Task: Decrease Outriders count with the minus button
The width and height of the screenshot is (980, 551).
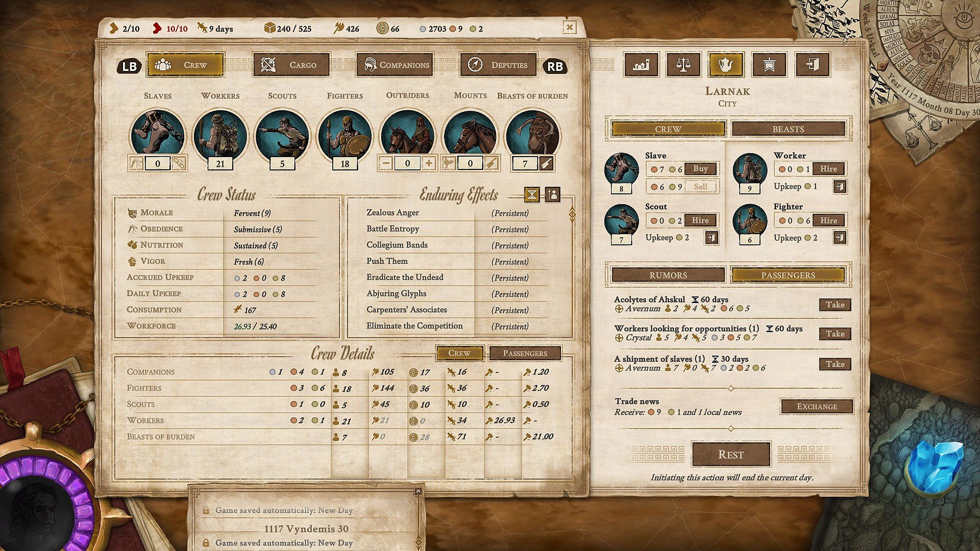Action: pos(386,163)
